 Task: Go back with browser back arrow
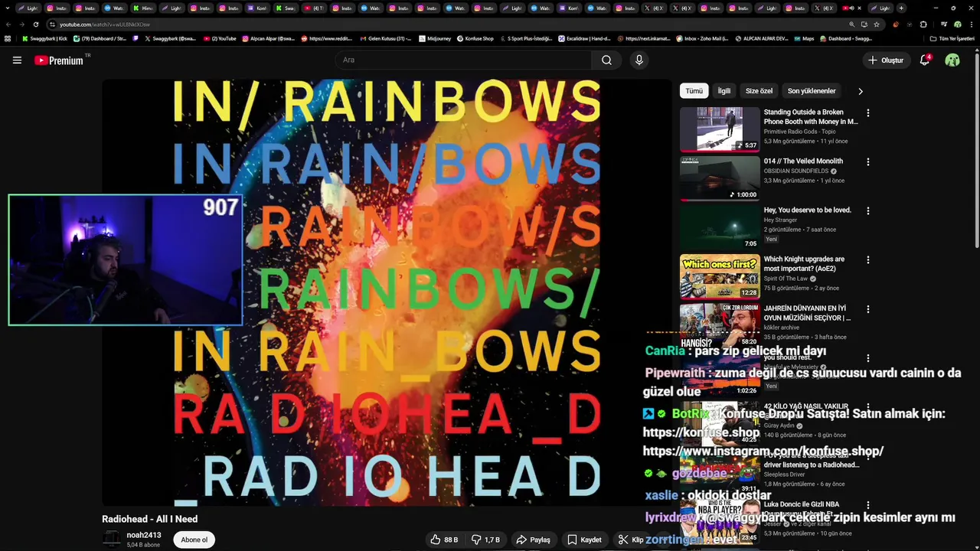(8, 24)
